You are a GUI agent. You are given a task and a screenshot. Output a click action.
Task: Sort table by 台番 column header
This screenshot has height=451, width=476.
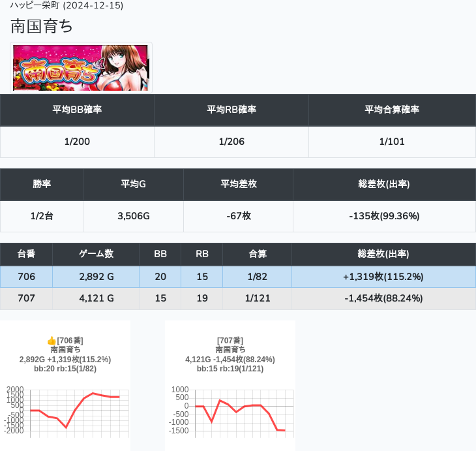(26, 254)
